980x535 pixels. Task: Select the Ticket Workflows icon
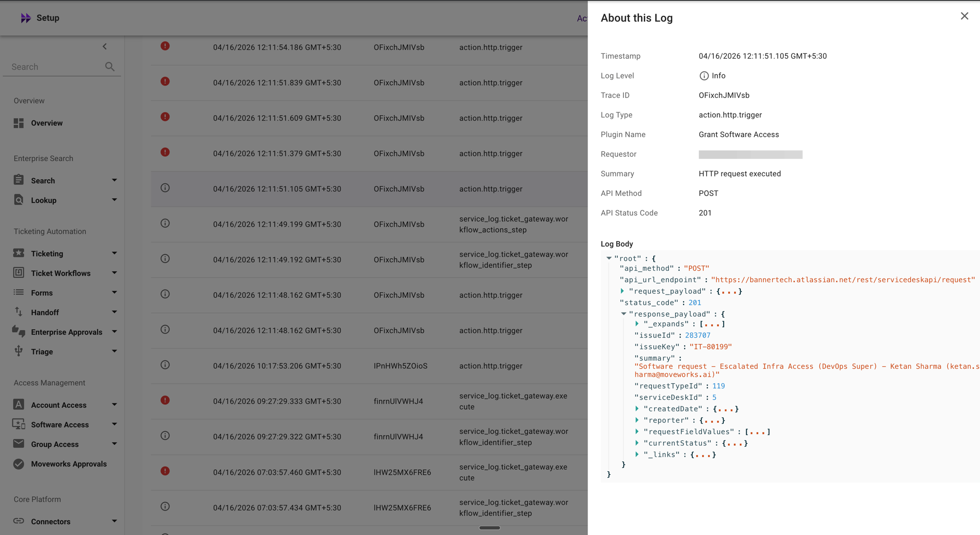(x=18, y=273)
